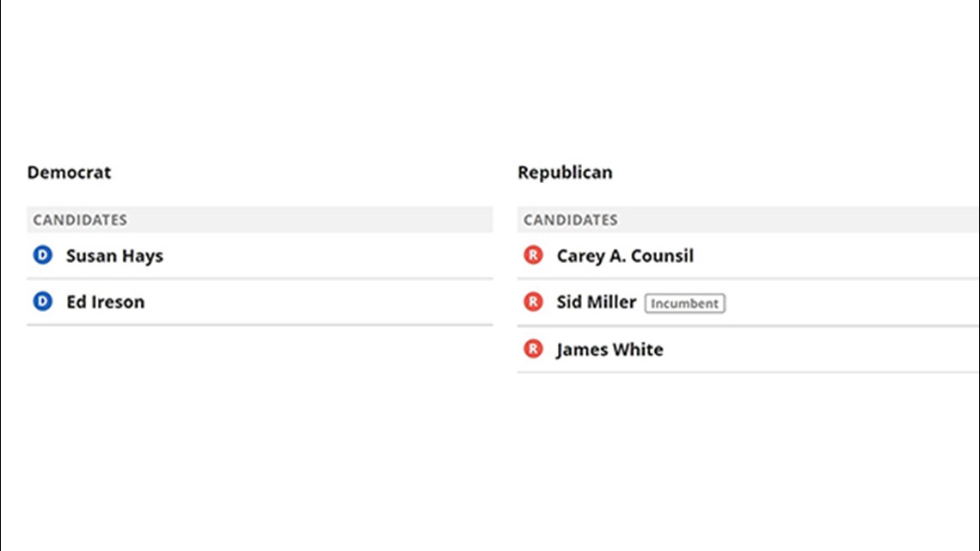This screenshot has height=551, width=980.
Task: Select candidate Ed Ireson
Action: [105, 302]
